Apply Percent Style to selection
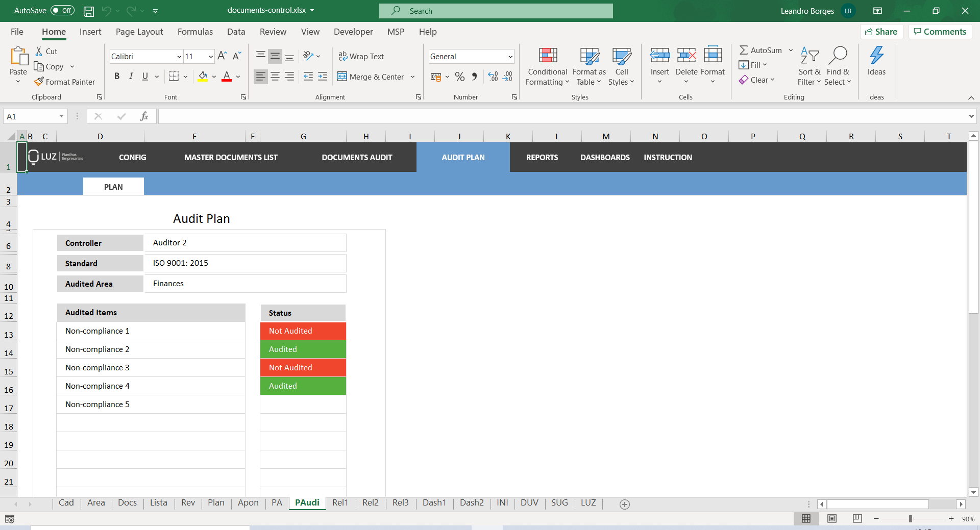The image size is (980, 530). pos(460,77)
